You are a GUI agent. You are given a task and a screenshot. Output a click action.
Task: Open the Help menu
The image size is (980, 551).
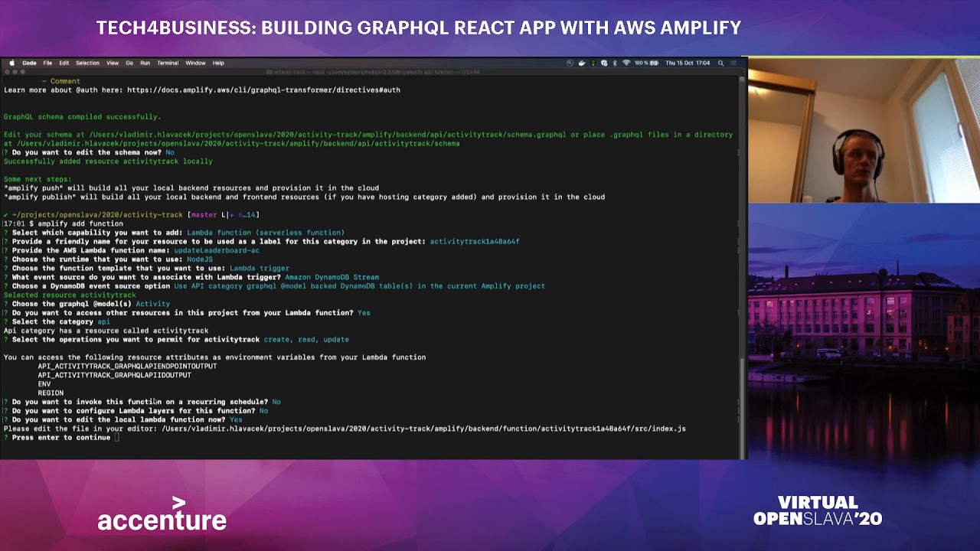218,63
